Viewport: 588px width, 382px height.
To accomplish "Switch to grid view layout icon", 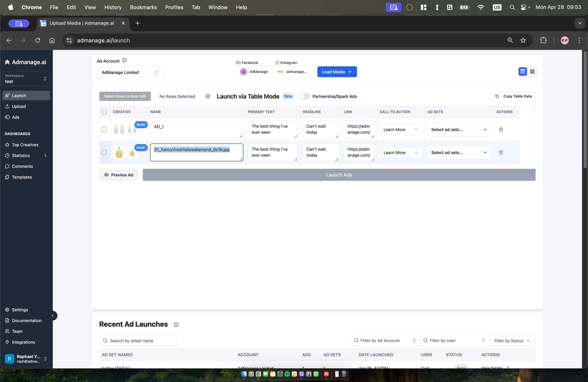I will point(532,72).
